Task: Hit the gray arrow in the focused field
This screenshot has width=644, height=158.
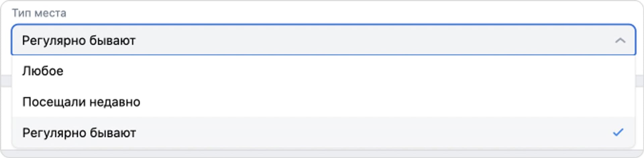Action: [x=620, y=41]
